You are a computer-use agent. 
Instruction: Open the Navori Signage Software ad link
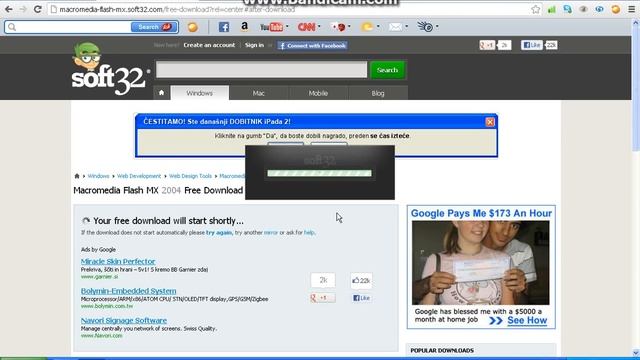point(124,320)
